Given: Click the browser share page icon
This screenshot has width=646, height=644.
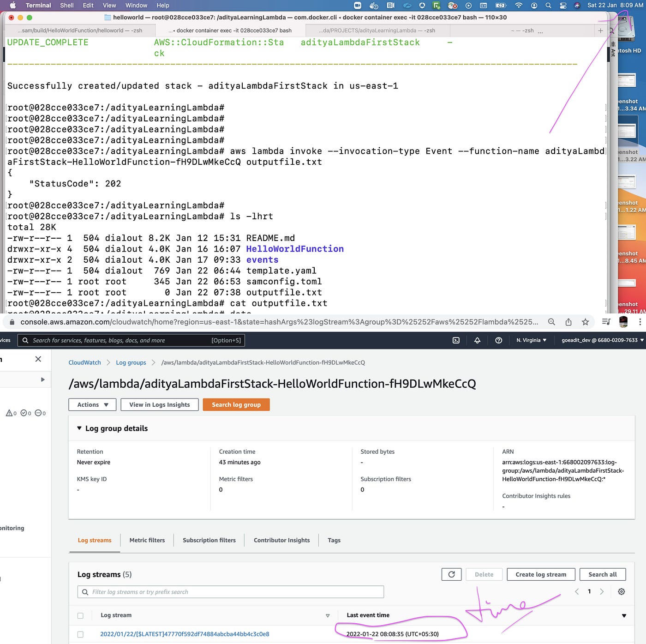Looking at the screenshot, I should tap(568, 322).
